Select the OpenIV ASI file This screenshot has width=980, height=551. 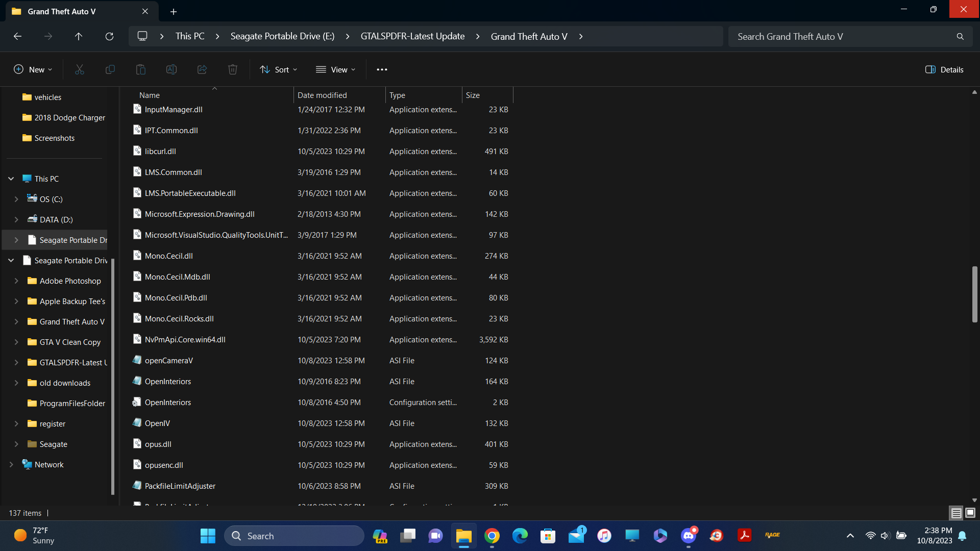pos(157,423)
